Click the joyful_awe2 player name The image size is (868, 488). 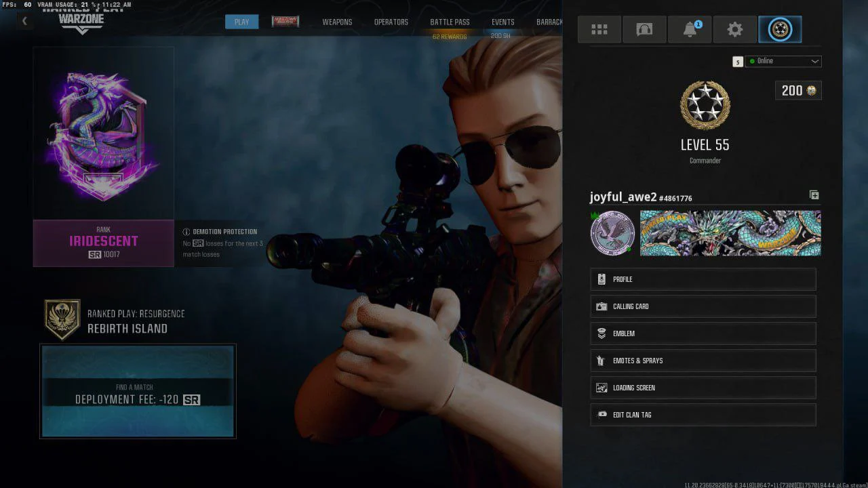[623, 197]
